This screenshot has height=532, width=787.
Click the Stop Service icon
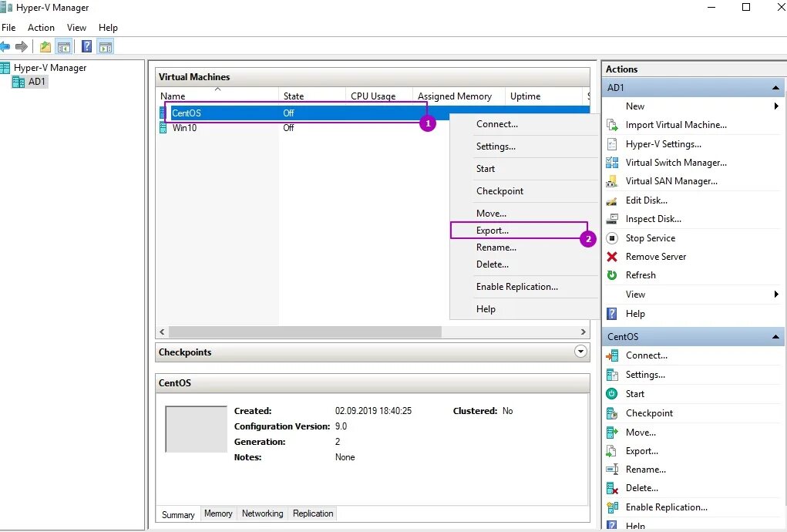coord(612,238)
